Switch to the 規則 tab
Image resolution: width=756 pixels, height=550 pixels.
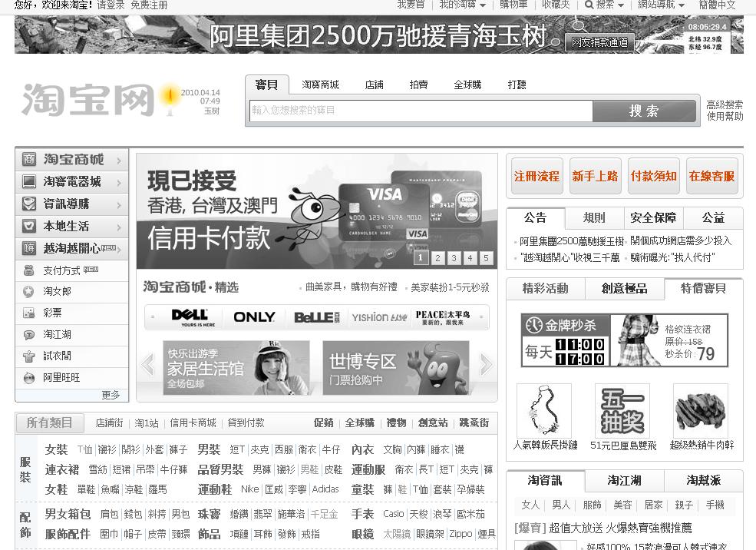pyautogui.click(x=594, y=218)
